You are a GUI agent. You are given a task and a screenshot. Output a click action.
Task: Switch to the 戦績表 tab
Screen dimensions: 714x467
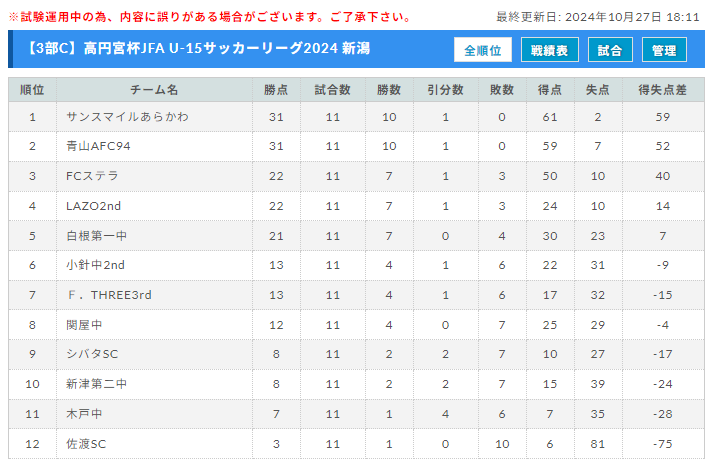click(550, 50)
